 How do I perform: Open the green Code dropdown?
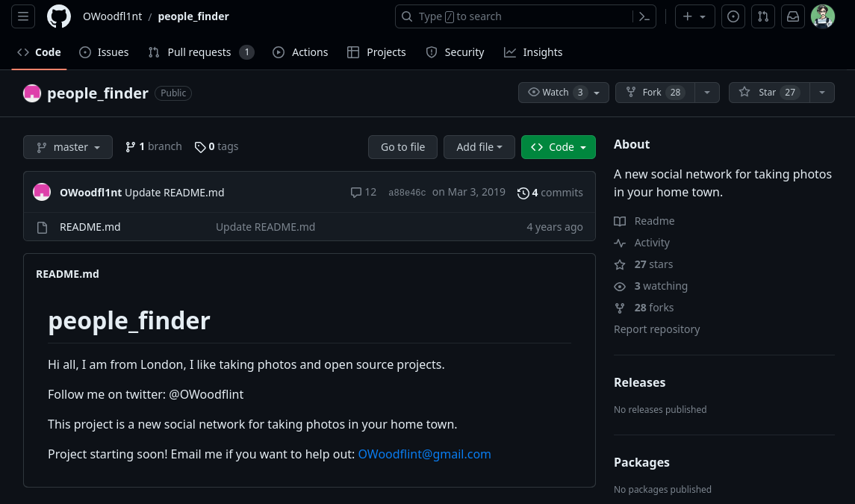coord(558,147)
